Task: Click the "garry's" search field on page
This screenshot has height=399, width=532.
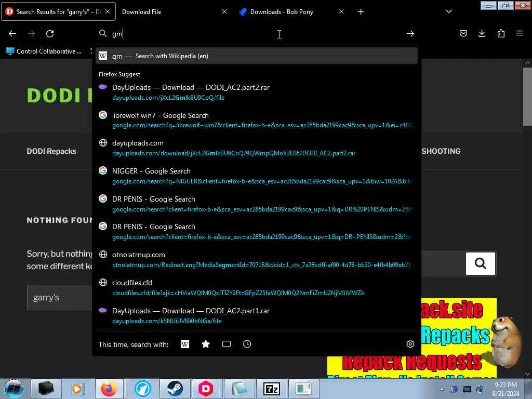Action: [x=59, y=298]
